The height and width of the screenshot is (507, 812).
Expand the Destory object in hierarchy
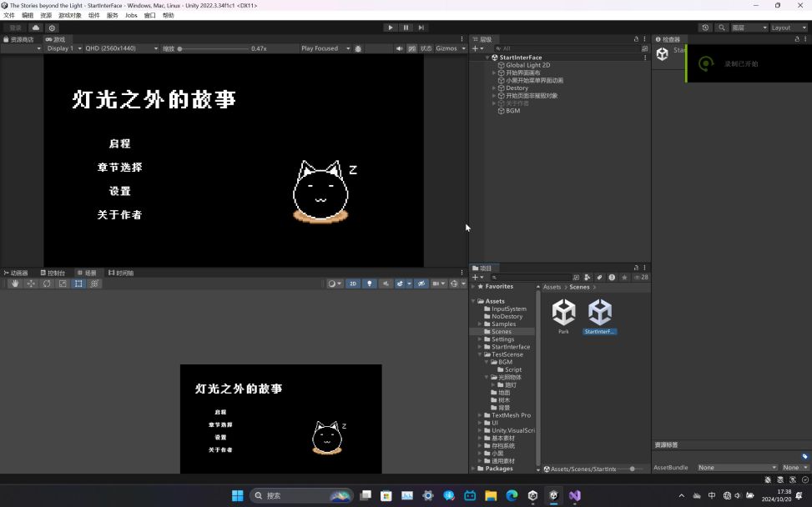click(494, 88)
